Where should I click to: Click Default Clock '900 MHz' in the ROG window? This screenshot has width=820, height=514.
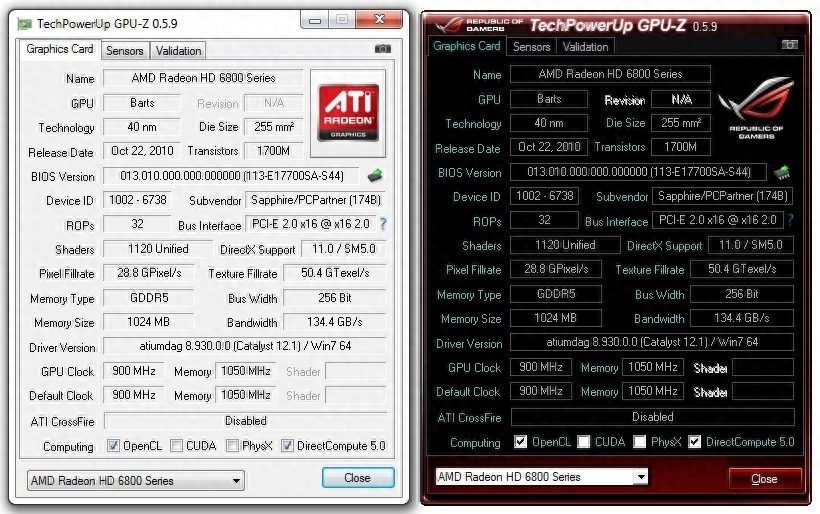coord(541,391)
